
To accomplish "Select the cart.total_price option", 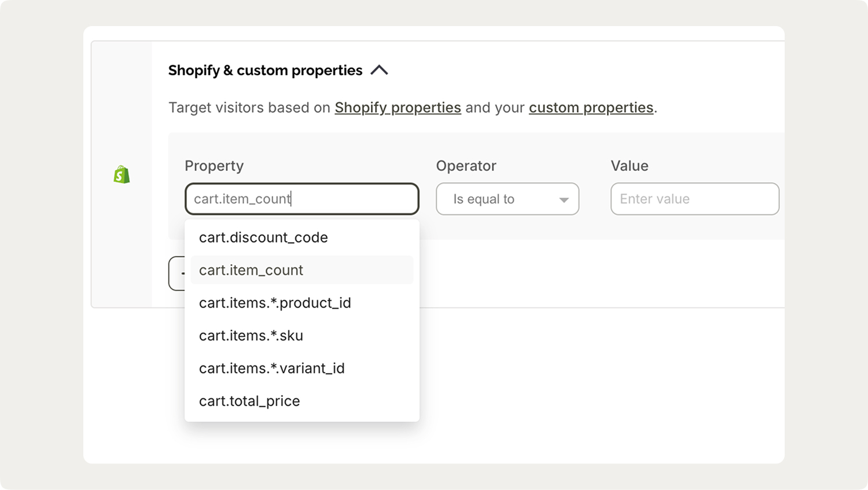I will tap(249, 401).
